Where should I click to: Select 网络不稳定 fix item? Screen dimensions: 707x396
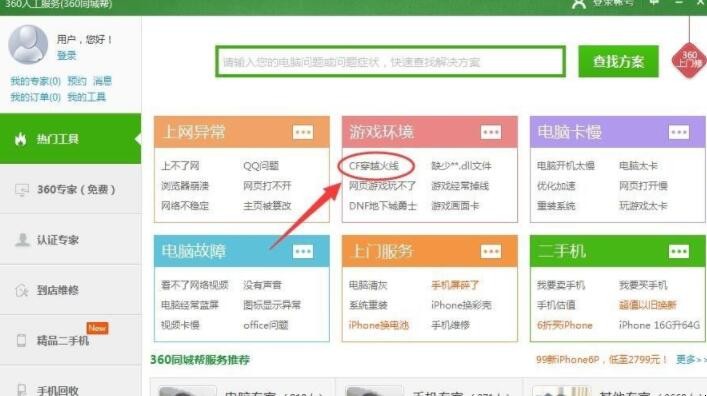[x=185, y=206]
